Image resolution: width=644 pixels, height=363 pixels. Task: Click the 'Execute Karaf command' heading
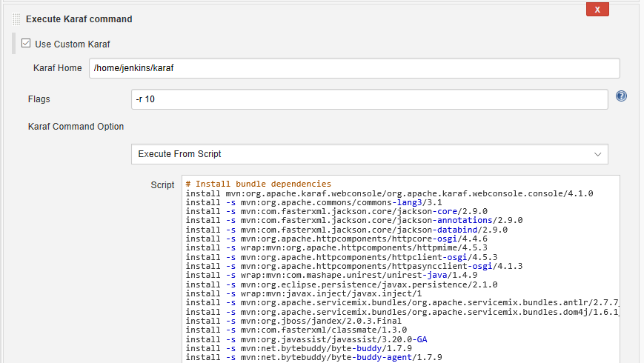pyautogui.click(x=79, y=19)
